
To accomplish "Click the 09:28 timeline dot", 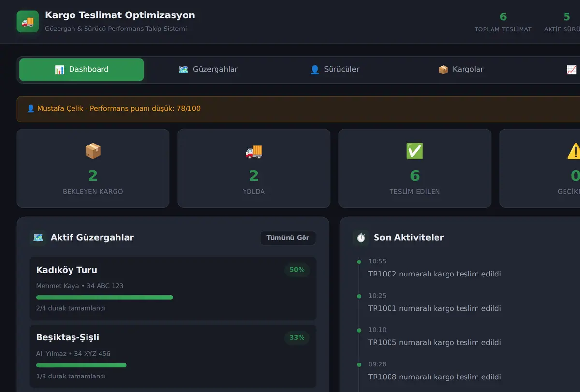I will coord(359,364).
